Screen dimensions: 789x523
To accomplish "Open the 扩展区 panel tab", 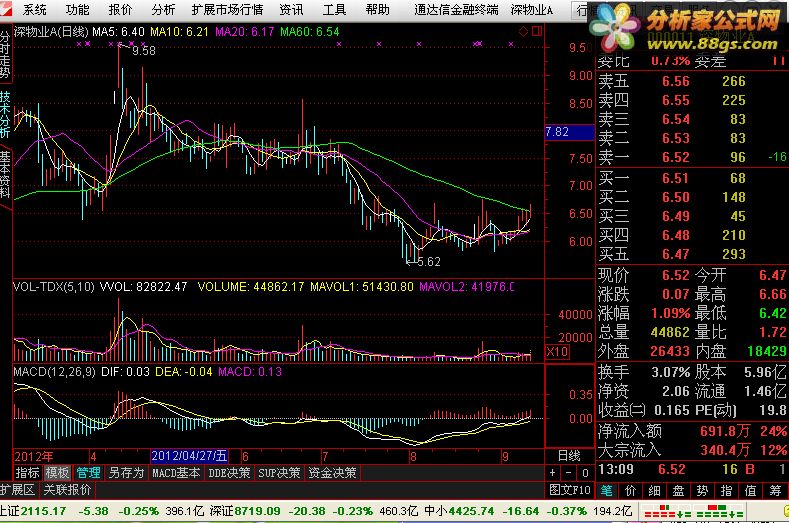I will coord(18,489).
